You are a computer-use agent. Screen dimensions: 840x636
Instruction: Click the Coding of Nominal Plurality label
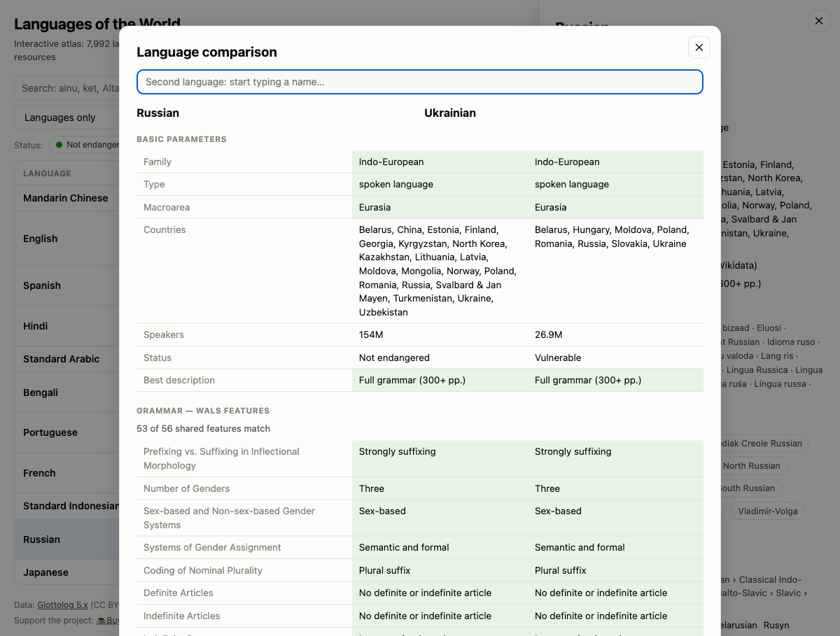203,570
